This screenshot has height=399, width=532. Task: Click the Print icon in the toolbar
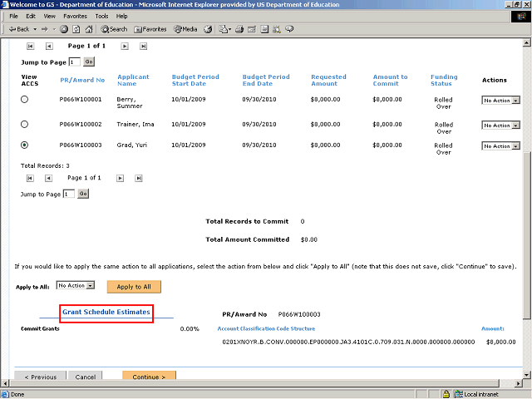pos(239,29)
